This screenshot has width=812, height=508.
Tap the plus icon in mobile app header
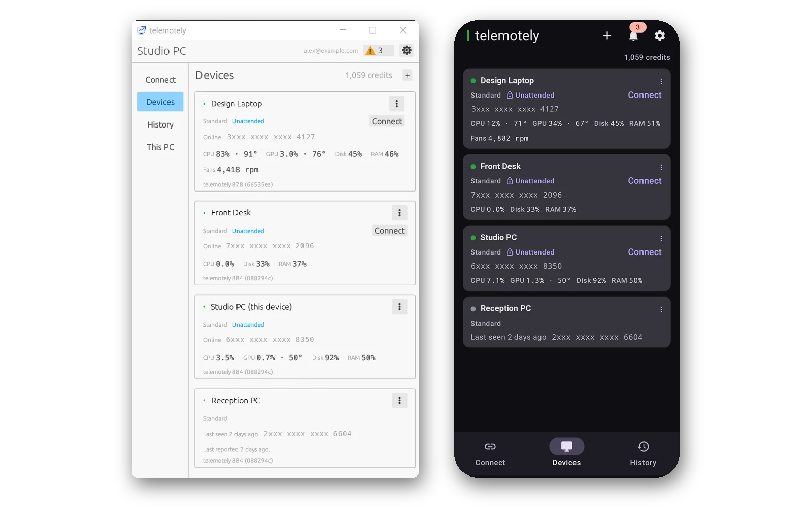click(607, 36)
